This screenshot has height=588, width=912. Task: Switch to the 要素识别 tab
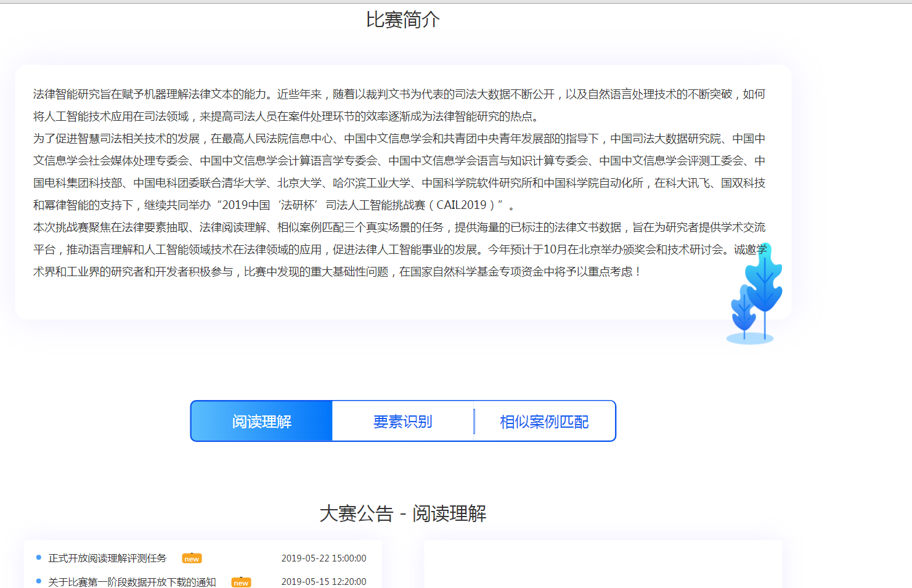(x=402, y=421)
